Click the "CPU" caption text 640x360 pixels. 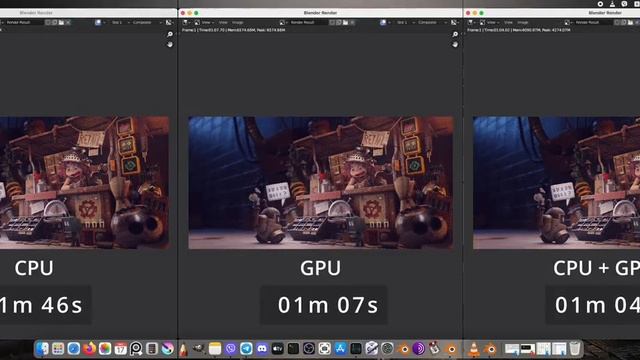(x=34, y=268)
